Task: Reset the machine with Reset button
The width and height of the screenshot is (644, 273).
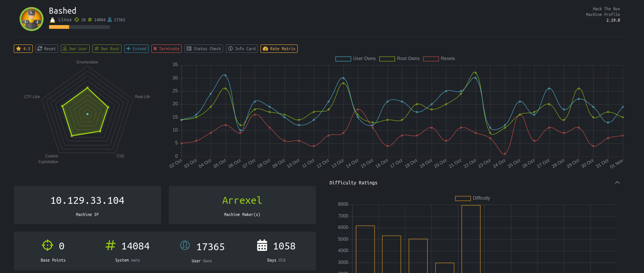Action: coord(47,49)
